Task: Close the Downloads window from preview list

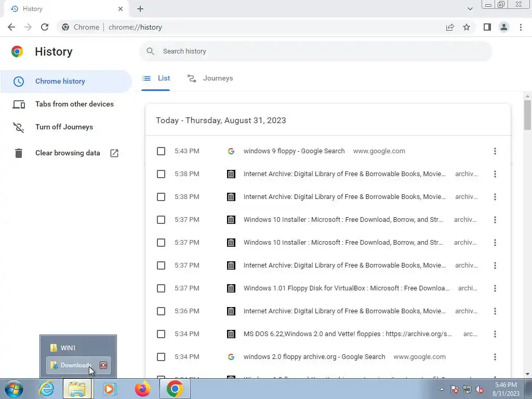Action: tap(103, 365)
